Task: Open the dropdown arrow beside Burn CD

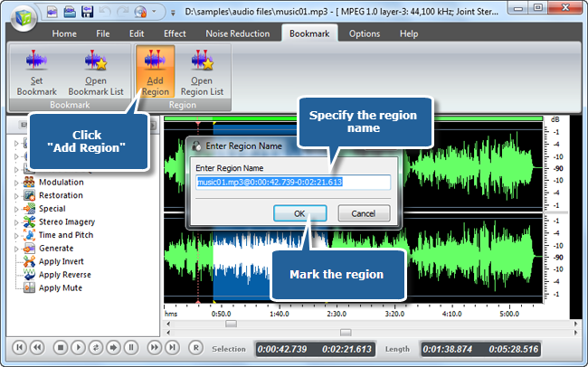Action: pos(154,12)
